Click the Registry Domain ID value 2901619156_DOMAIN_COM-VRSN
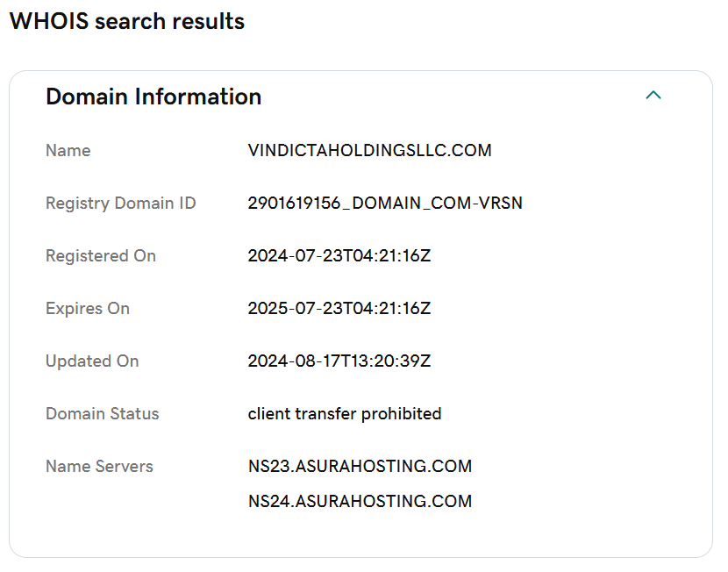728x572 pixels. point(385,203)
